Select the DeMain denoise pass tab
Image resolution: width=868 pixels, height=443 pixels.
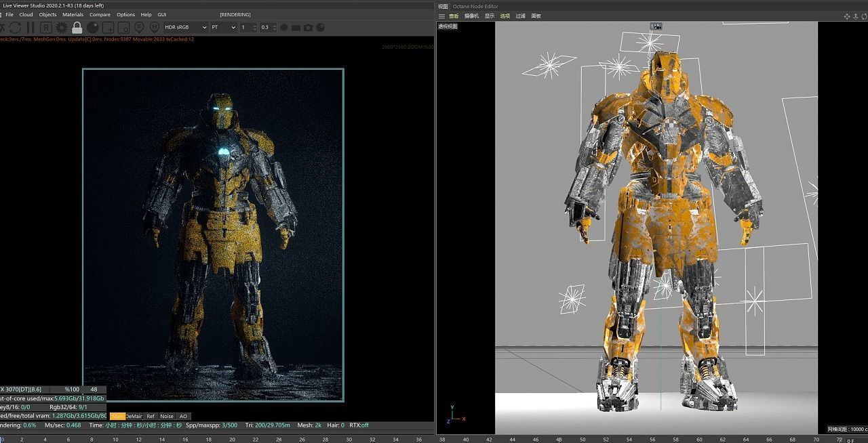(134, 417)
